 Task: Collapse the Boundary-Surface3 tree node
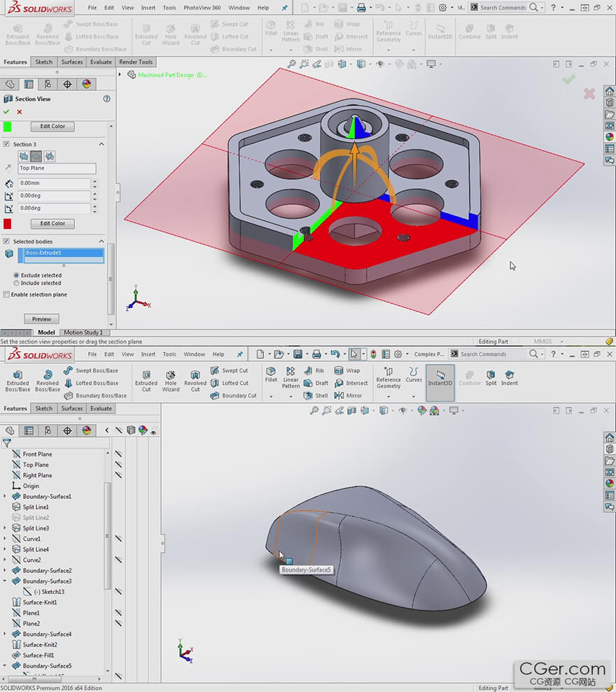pos(5,581)
